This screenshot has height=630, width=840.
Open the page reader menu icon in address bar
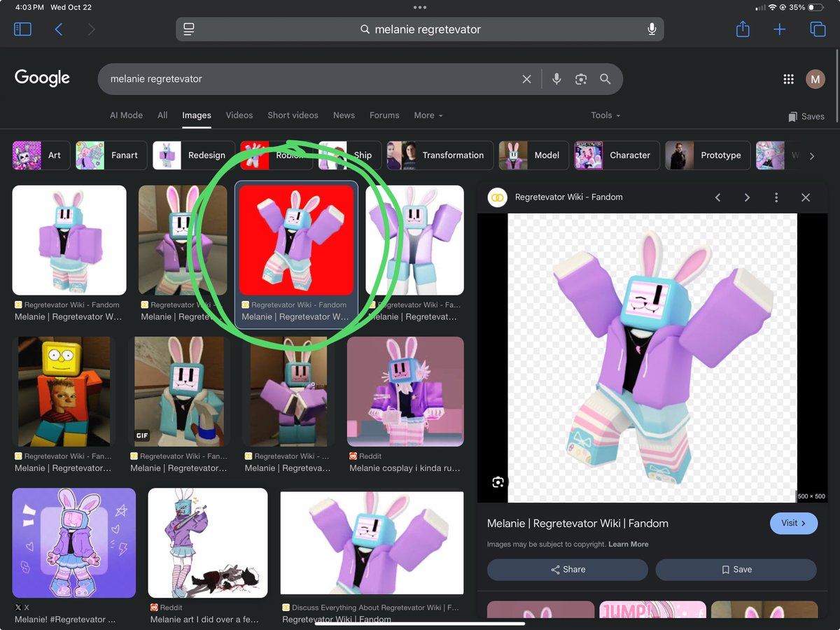pyautogui.click(x=189, y=29)
